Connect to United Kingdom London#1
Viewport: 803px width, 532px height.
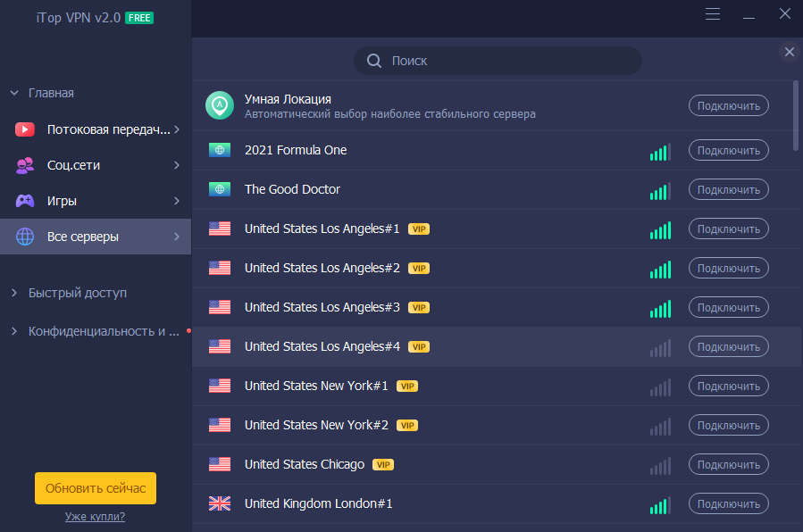[728, 503]
